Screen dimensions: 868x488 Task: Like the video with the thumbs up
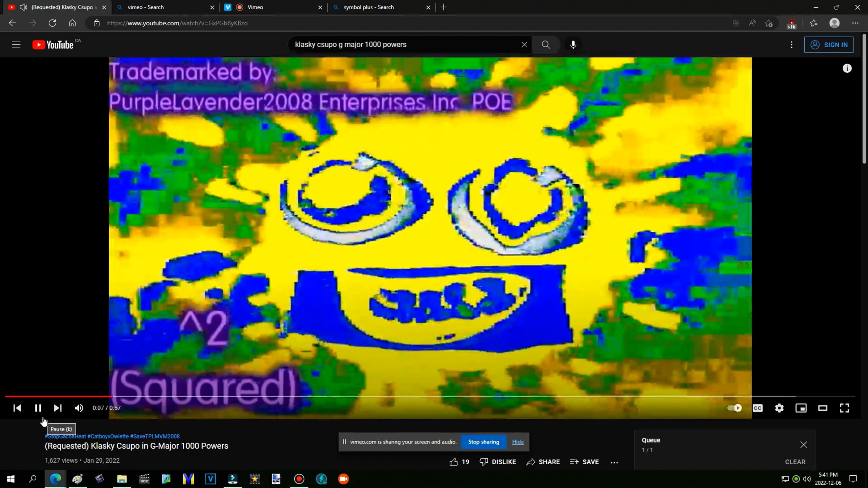click(454, 462)
